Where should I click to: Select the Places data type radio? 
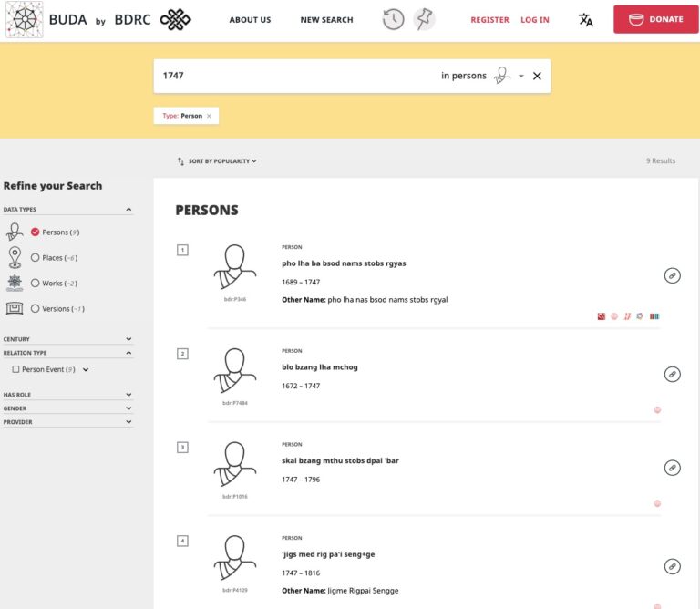click(x=36, y=258)
